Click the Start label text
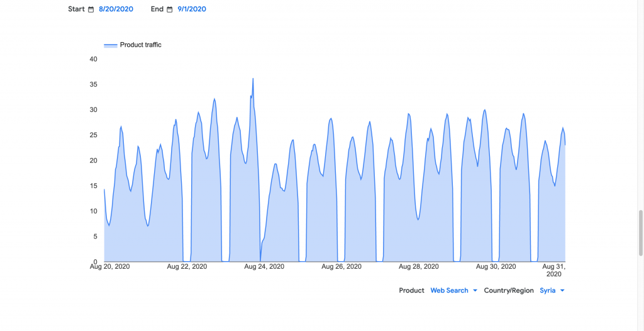Viewport: 644px width, 331px height. click(76, 9)
